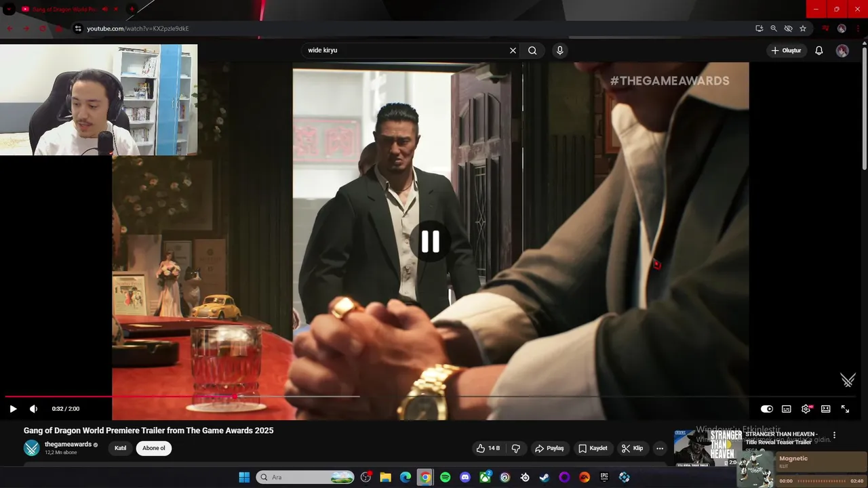Image resolution: width=868 pixels, height=488 pixels.
Task: Open the tab search dropdown arrow
Action: (x=9, y=9)
